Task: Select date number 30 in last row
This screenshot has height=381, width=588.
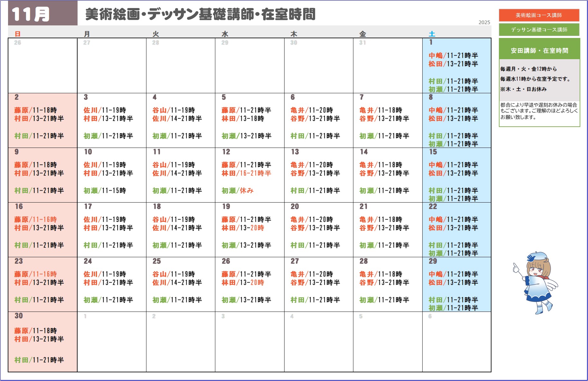Action: (19, 316)
